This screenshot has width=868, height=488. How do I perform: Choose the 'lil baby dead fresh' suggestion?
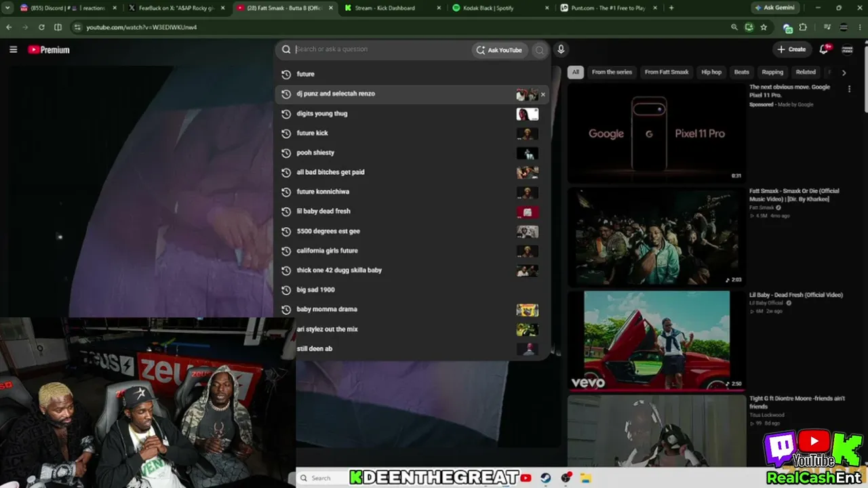point(412,211)
